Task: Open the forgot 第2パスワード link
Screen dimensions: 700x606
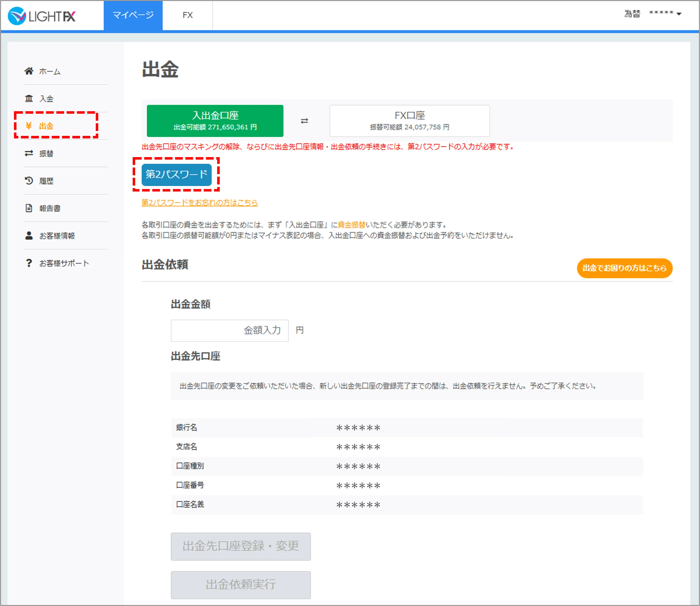Action: click(x=200, y=202)
